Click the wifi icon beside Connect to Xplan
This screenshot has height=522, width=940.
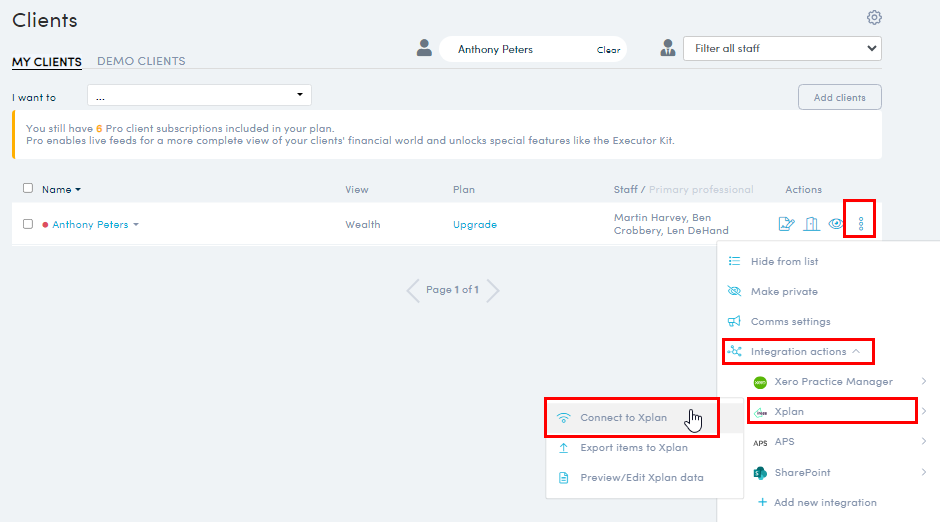pyautogui.click(x=564, y=418)
